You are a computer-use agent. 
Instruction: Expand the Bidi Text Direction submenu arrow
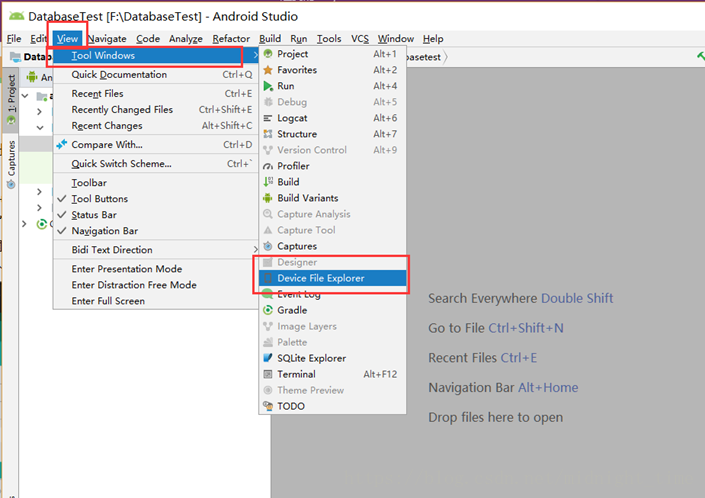(x=255, y=250)
